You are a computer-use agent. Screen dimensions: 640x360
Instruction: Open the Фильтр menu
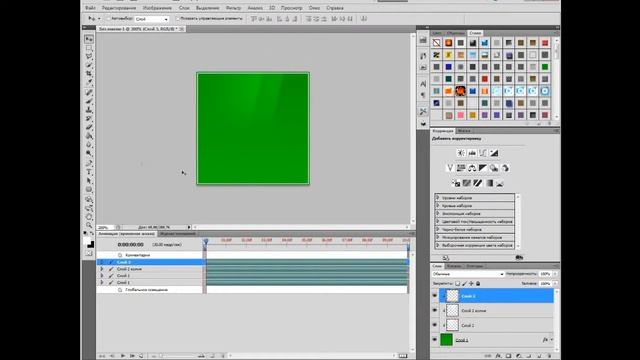[x=233, y=8]
